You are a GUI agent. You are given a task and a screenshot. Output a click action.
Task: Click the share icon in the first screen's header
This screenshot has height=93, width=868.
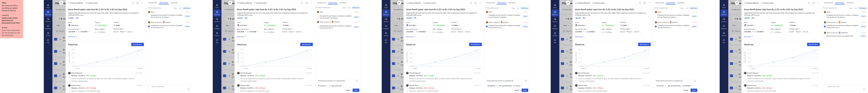tap(133, 3)
